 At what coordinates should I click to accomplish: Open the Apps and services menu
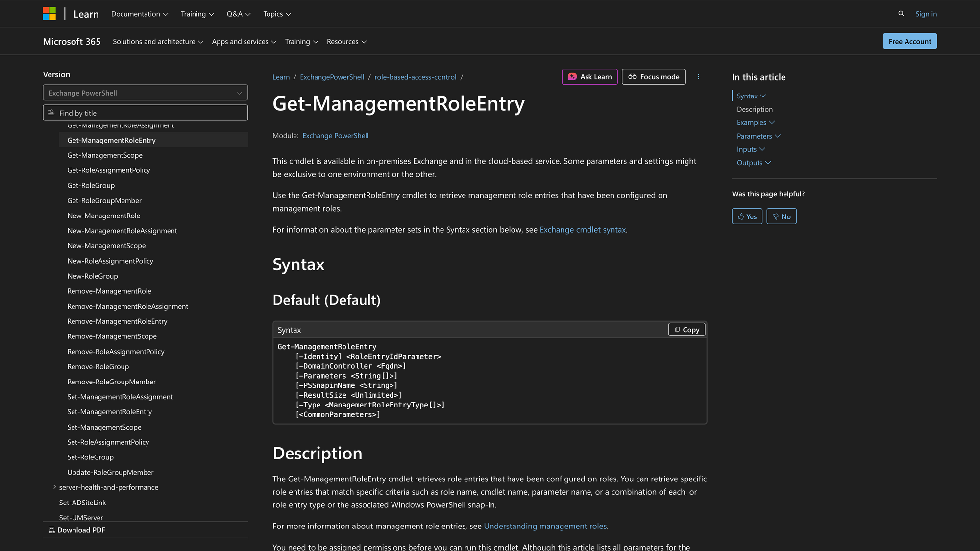pyautogui.click(x=244, y=41)
